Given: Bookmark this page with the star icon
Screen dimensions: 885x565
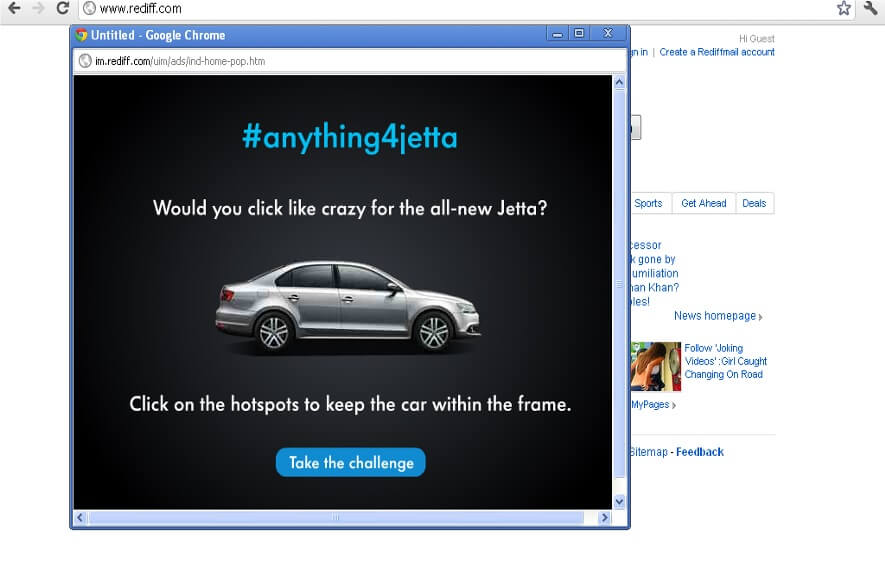Looking at the screenshot, I should click(x=843, y=8).
